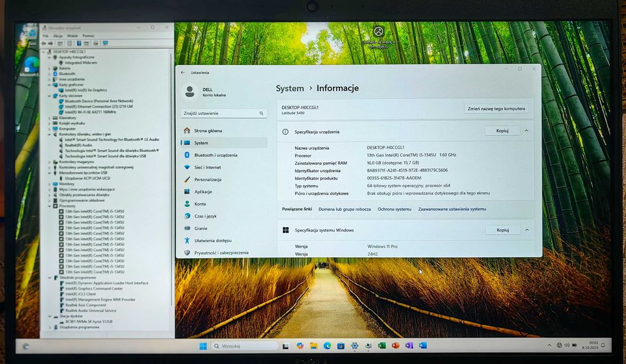Go back using Settings back arrow

(x=182, y=73)
